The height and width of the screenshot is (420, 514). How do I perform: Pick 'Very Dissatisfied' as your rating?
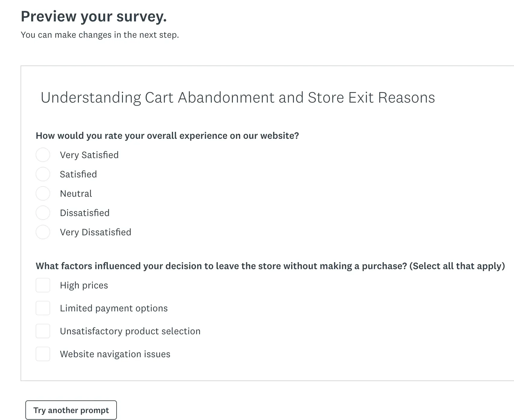(43, 232)
